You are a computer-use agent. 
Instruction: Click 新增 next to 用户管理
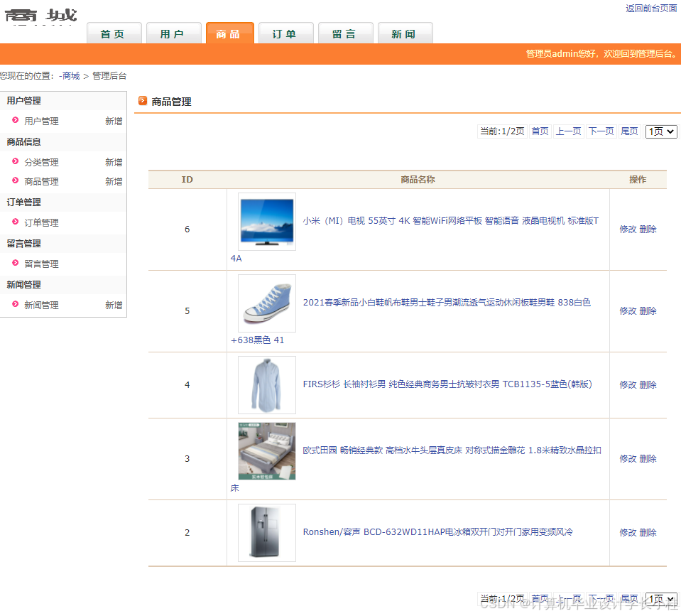(x=114, y=121)
